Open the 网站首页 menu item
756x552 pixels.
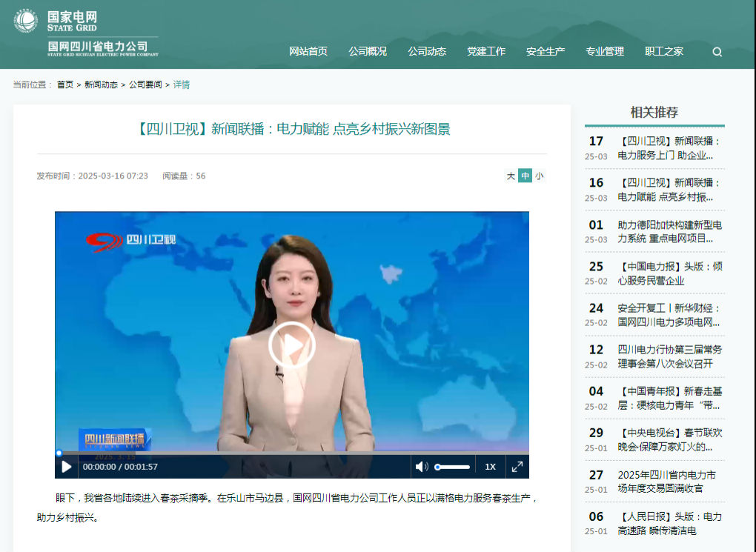[x=308, y=51]
